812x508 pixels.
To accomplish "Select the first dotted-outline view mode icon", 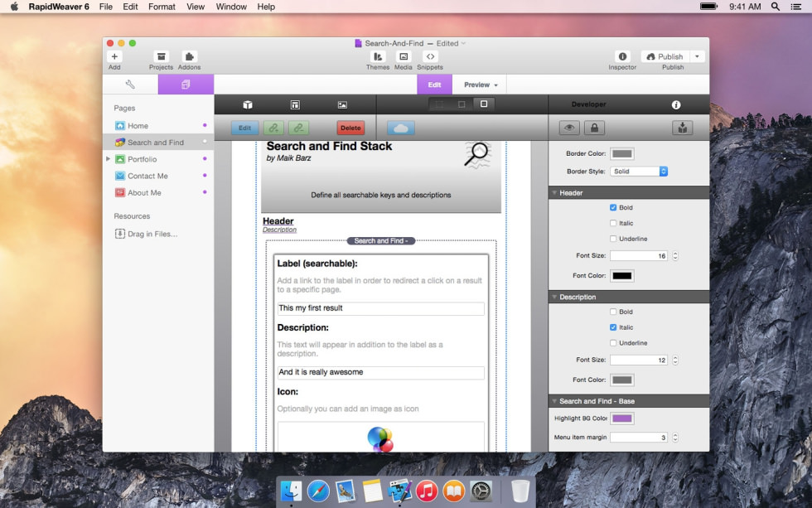I will pos(440,104).
